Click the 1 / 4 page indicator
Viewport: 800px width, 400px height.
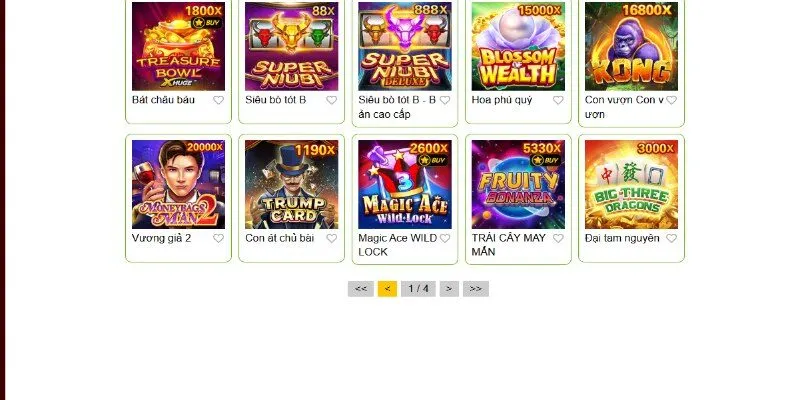(x=418, y=289)
